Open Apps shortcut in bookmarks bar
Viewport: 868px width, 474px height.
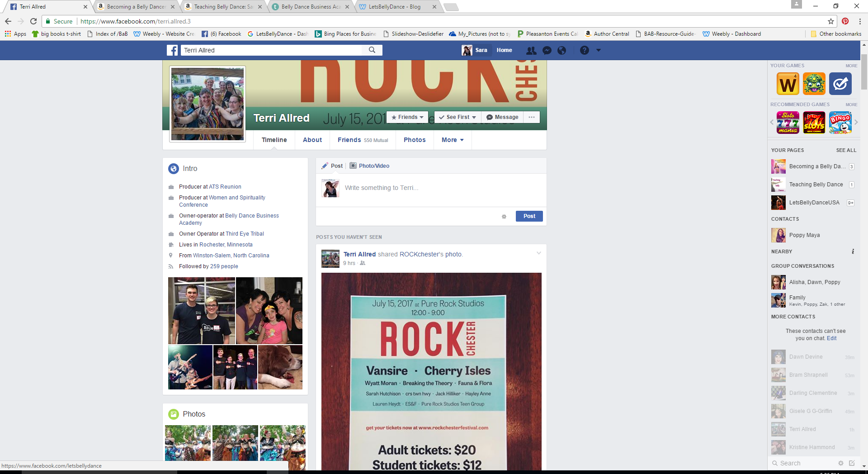pos(15,34)
